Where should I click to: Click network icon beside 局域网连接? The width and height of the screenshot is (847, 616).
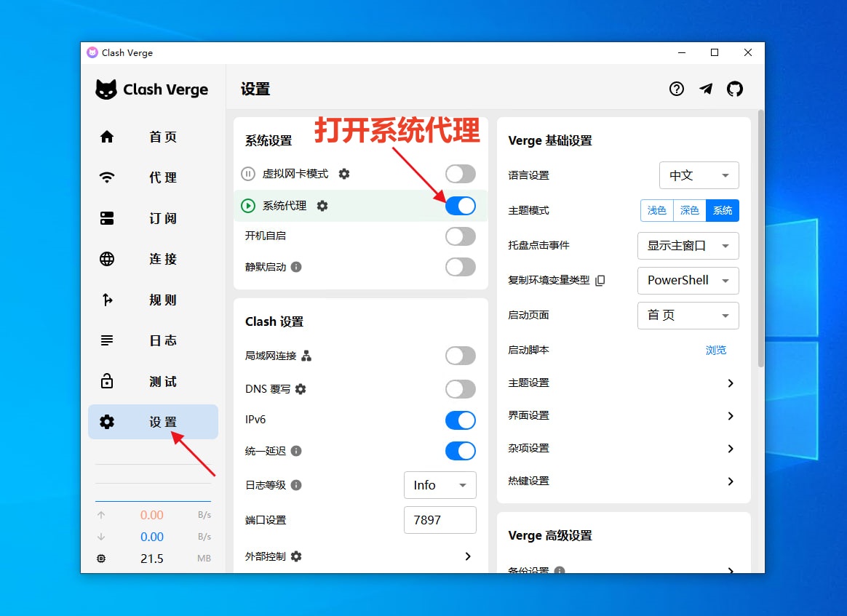pyautogui.click(x=306, y=356)
